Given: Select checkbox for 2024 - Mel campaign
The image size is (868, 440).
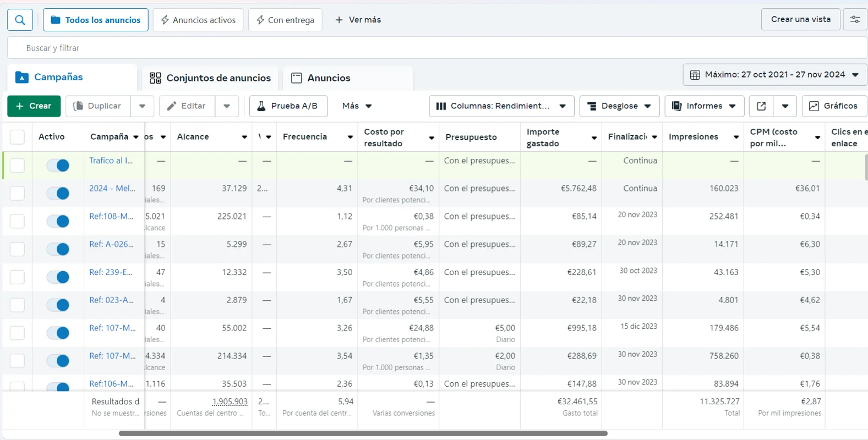Looking at the screenshot, I should [x=17, y=193].
